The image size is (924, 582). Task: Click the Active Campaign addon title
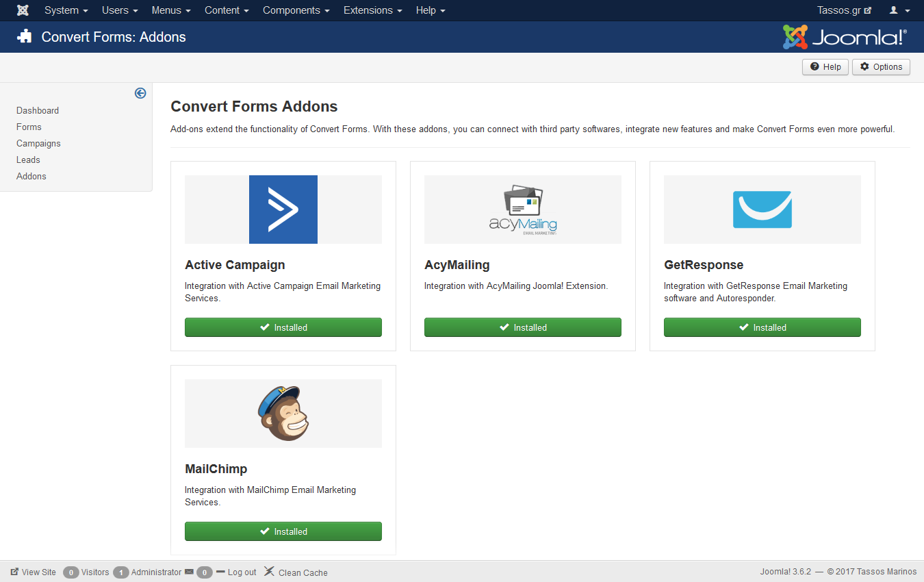click(x=235, y=265)
